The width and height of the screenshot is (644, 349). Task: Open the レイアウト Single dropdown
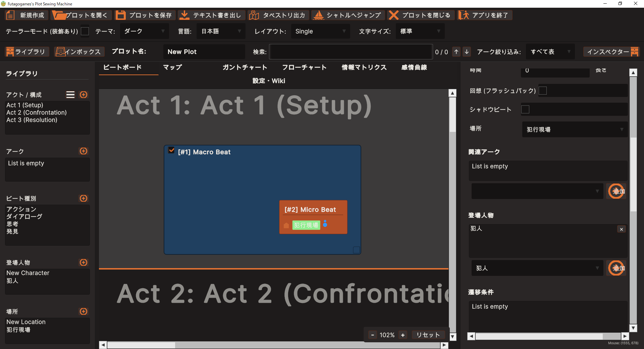coord(321,31)
